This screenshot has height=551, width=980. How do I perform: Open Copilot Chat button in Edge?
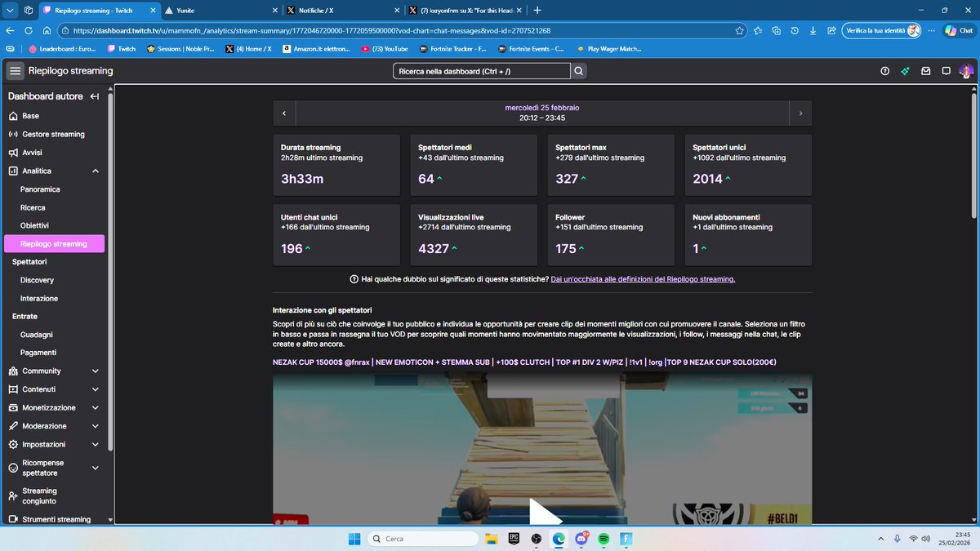click(x=959, y=30)
